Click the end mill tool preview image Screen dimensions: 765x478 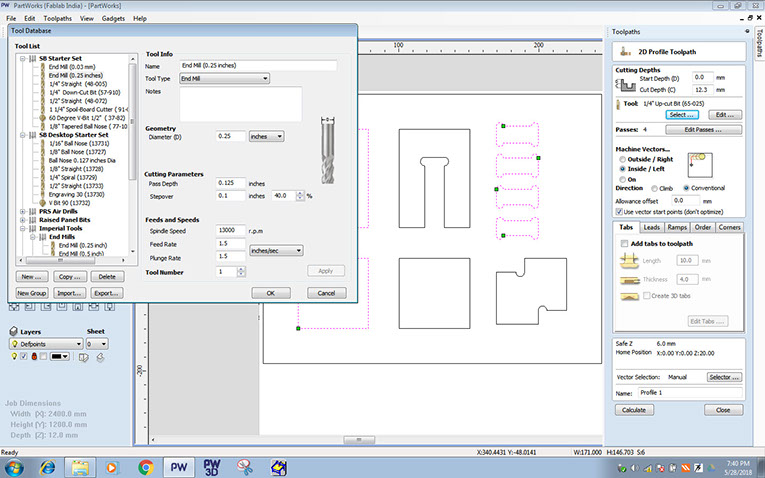point(328,150)
